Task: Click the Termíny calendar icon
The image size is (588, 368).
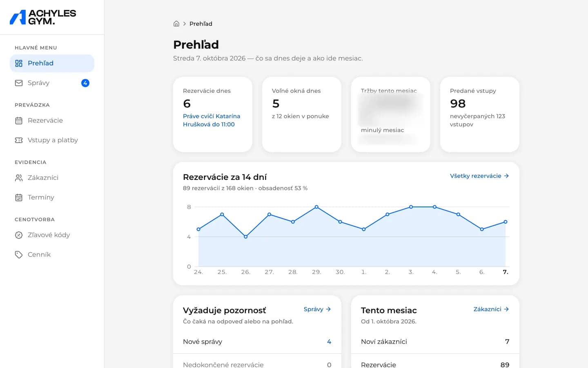Action: (x=19, y=197)
